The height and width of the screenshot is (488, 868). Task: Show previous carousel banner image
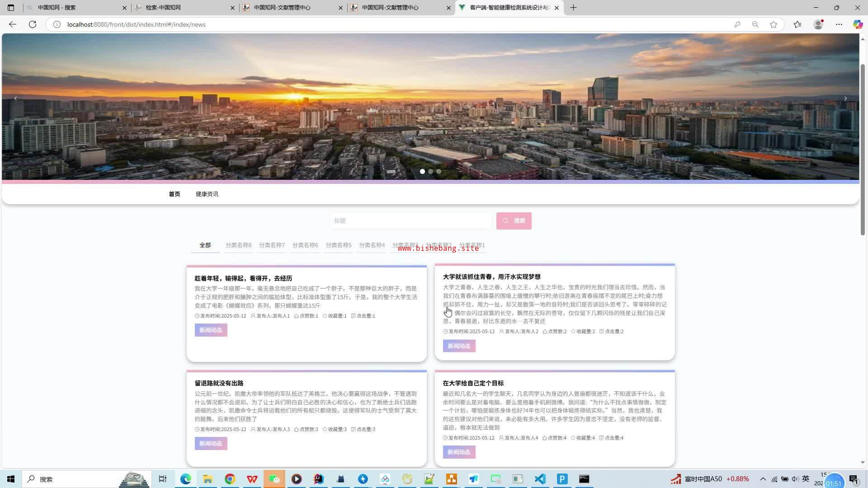point(16,99)
